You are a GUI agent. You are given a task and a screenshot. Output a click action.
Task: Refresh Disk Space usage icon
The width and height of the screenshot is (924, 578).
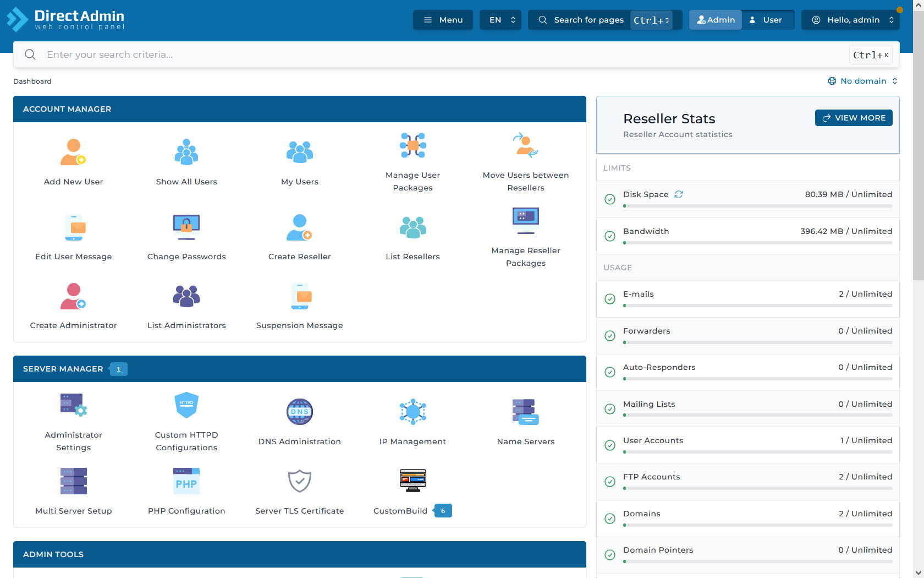point(679,194)
